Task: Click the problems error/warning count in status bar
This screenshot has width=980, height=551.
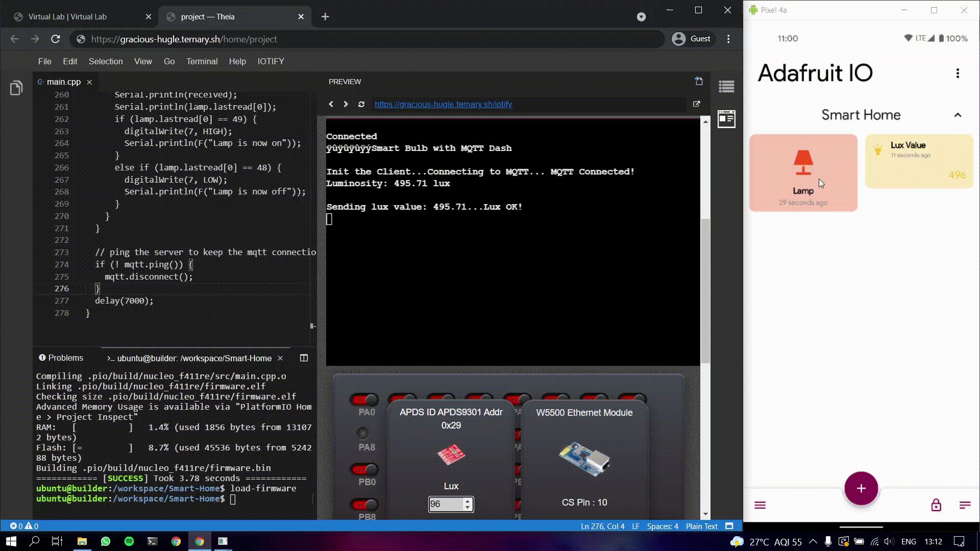Action: click(24, 526)
